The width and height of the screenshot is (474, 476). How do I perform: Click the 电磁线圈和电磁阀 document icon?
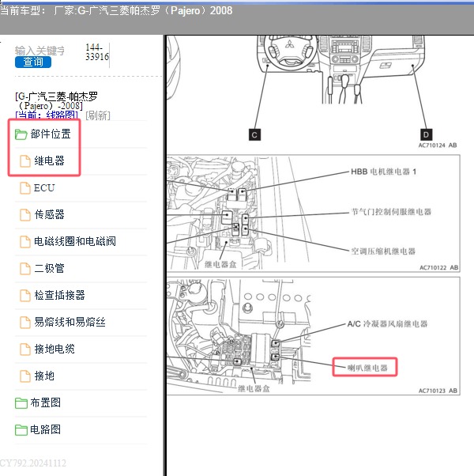(x=25, y=242)
